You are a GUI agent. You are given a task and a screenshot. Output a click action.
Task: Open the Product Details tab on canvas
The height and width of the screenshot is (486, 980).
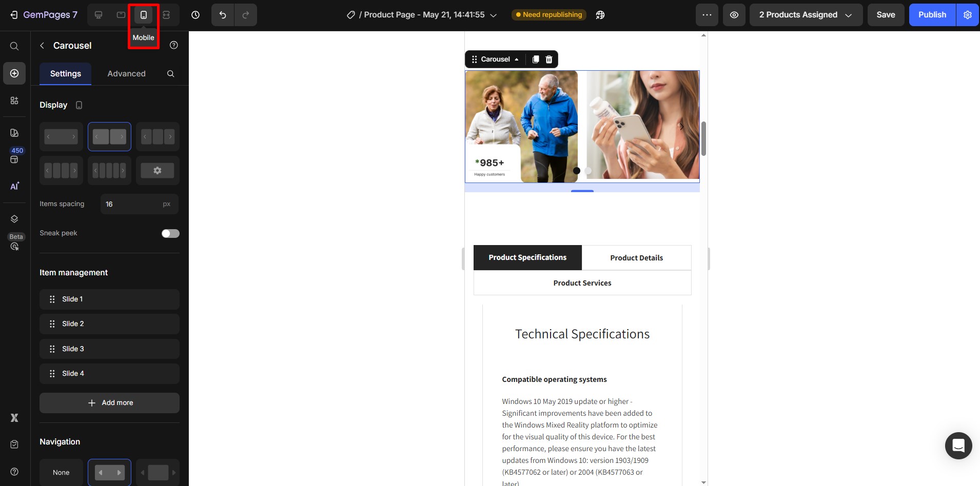(636, 258)
